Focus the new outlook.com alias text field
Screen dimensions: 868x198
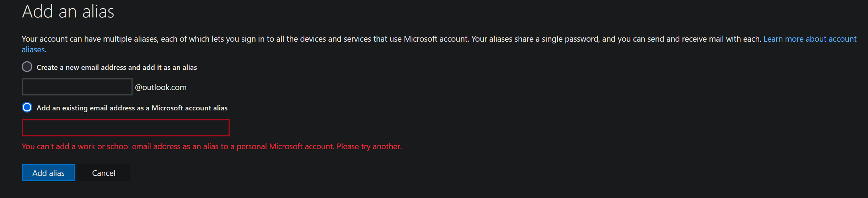[77, 87]
